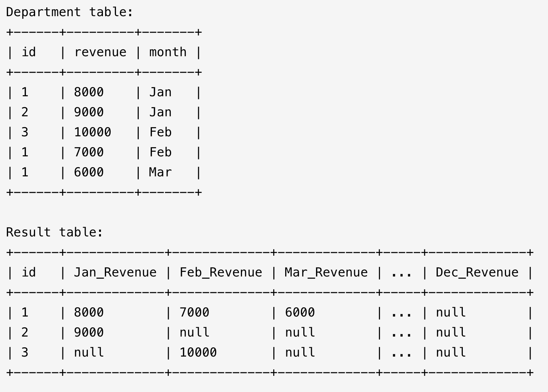The width and height of the screenshot is (548, 392).
Task: Click the revenue column header in Department table
Action: [x=100, y=52]
